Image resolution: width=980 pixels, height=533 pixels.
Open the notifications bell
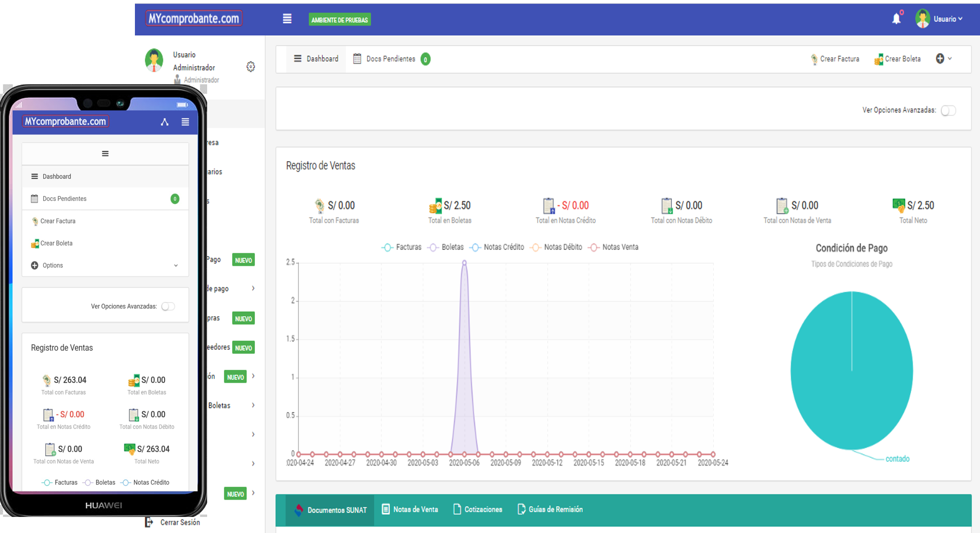pyautogui.click(x=897, y=19)
